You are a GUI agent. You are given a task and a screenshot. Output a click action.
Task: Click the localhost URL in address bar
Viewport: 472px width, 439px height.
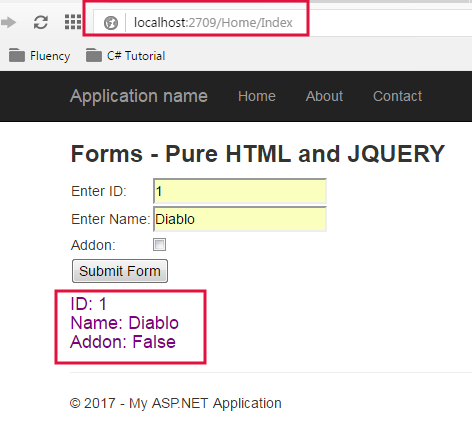(213, 23)
